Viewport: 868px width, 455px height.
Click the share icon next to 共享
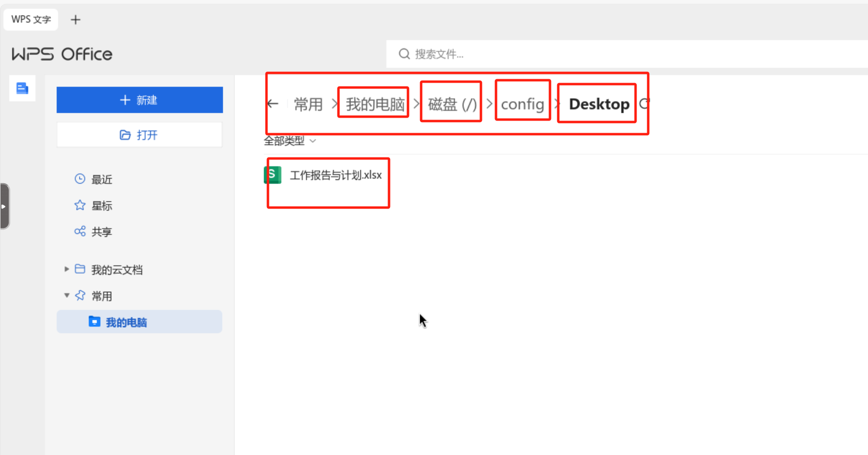80,231
